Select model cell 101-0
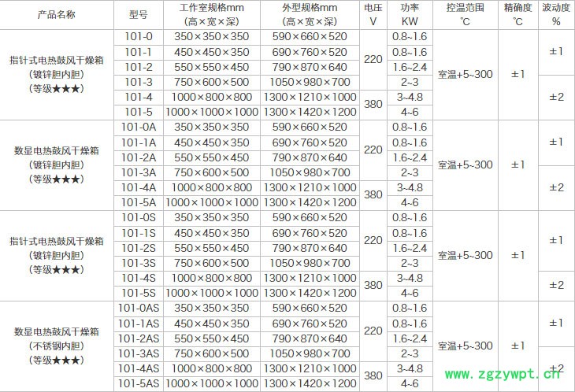575x392 pixels. (x=139, y=37)
